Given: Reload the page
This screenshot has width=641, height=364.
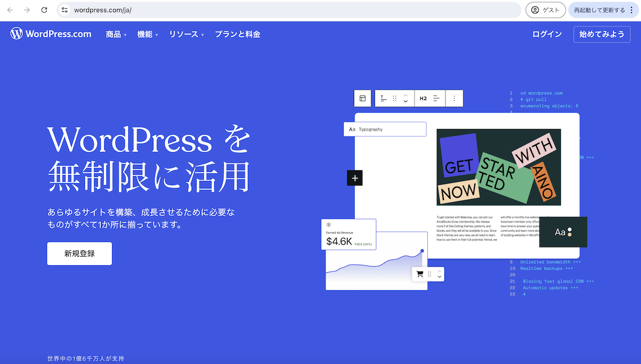Looking at the screenshot, I should pos(44,10).
